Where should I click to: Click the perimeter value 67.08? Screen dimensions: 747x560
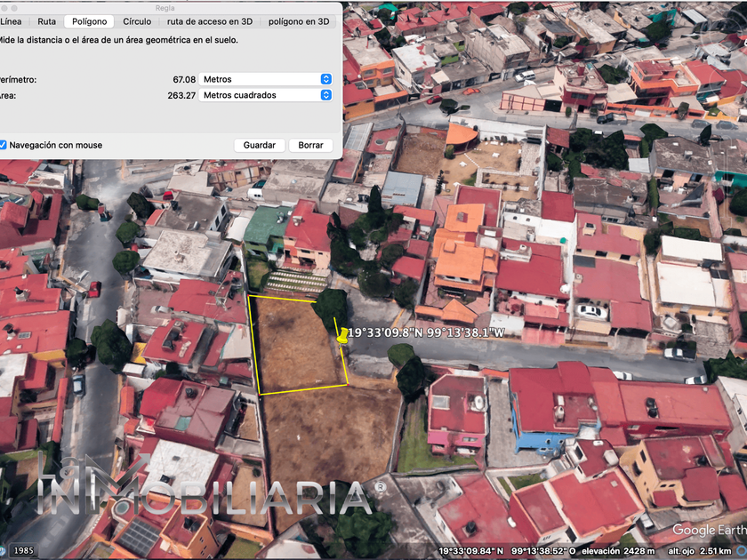(x=184, y=79)
